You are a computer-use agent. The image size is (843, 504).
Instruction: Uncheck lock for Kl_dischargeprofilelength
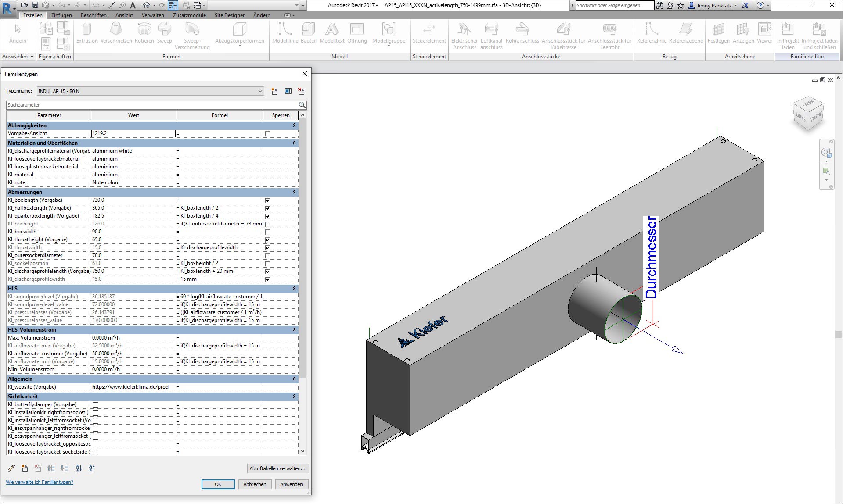(267, 271)
